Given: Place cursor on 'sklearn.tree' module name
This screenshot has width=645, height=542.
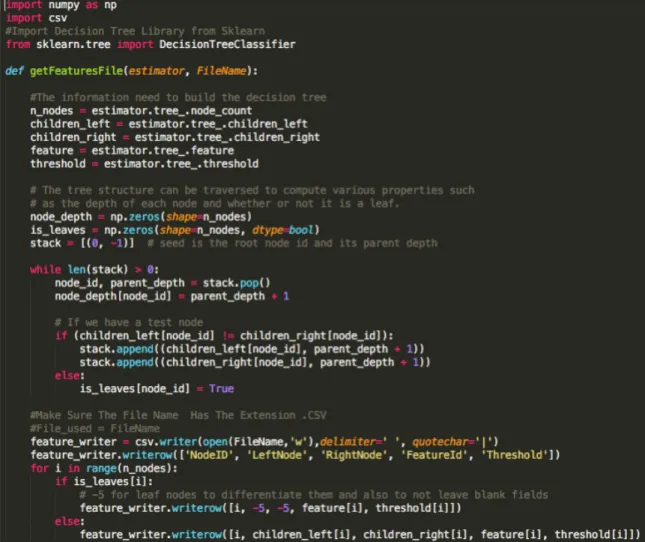Looking at the screenshot, I should point(73,44).
